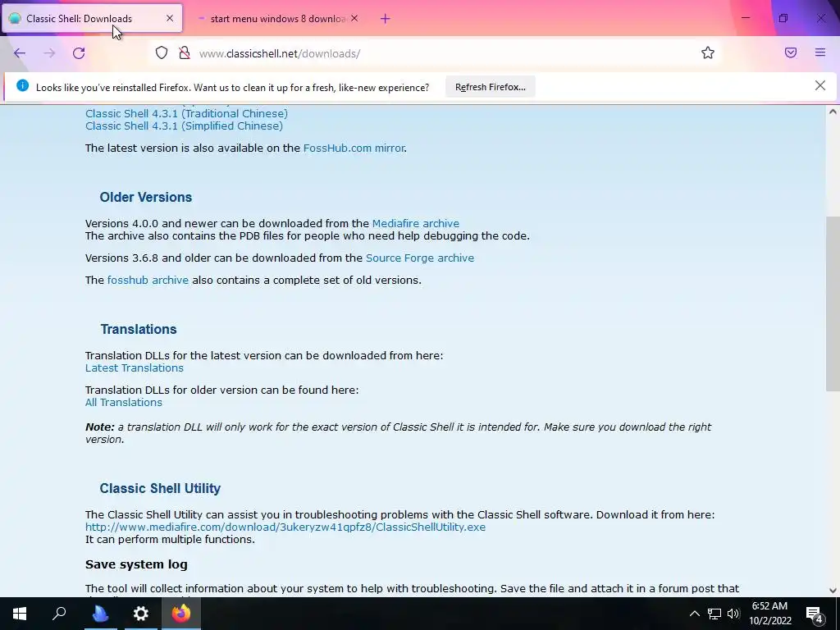Click the vertical scrollbar thumb
840x630 pixels.
tap(833, 304)
